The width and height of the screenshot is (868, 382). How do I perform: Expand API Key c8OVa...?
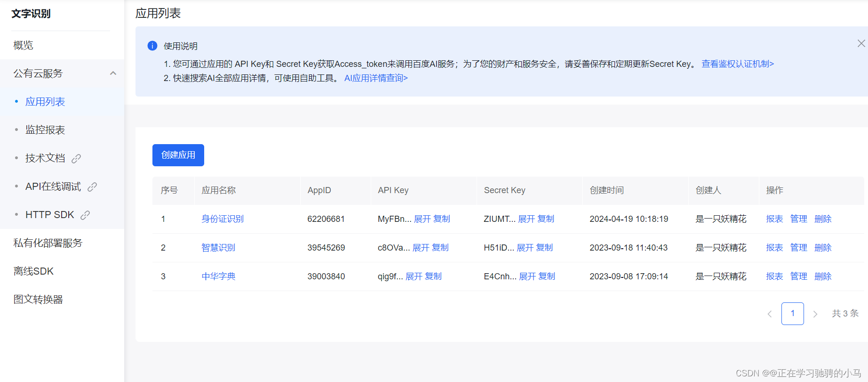pos(421,248)
